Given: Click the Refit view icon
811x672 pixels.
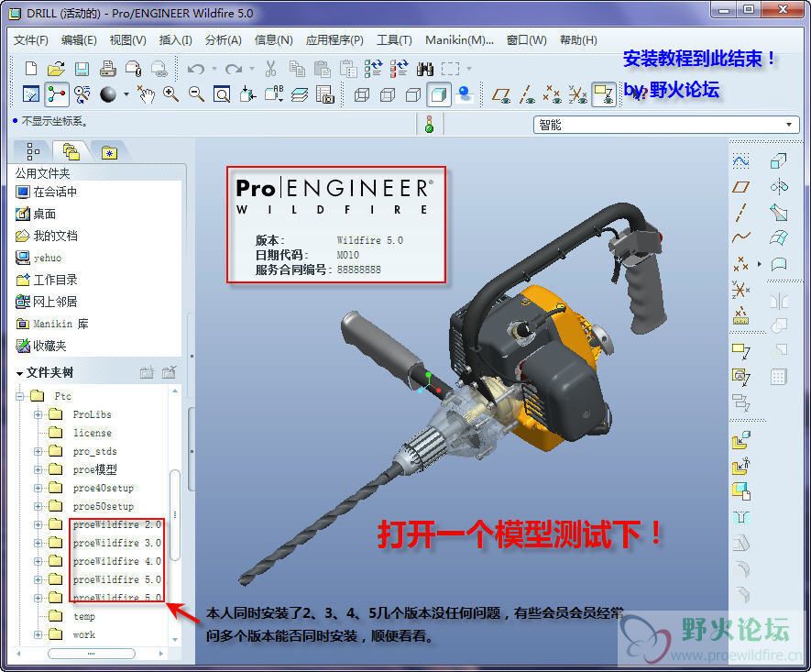Looking at the screenshot, I should (x=222, y=94).
